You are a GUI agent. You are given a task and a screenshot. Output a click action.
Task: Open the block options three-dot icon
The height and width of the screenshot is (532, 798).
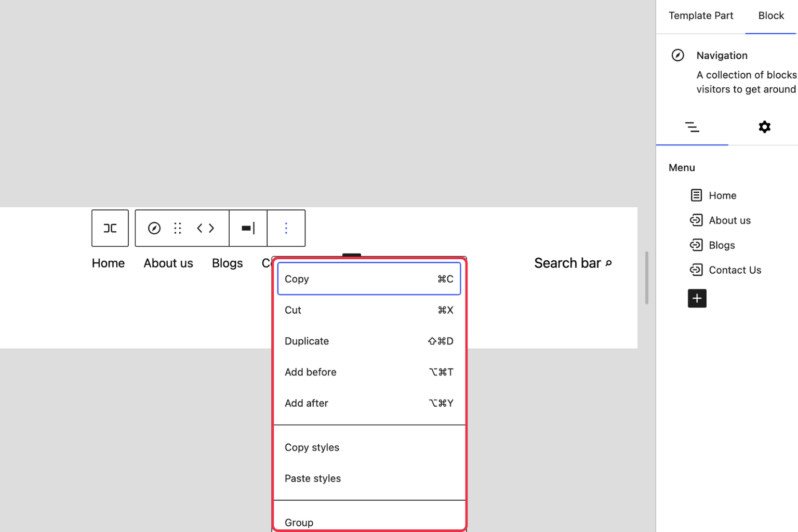pyautogui.click(x=286, y=228)
